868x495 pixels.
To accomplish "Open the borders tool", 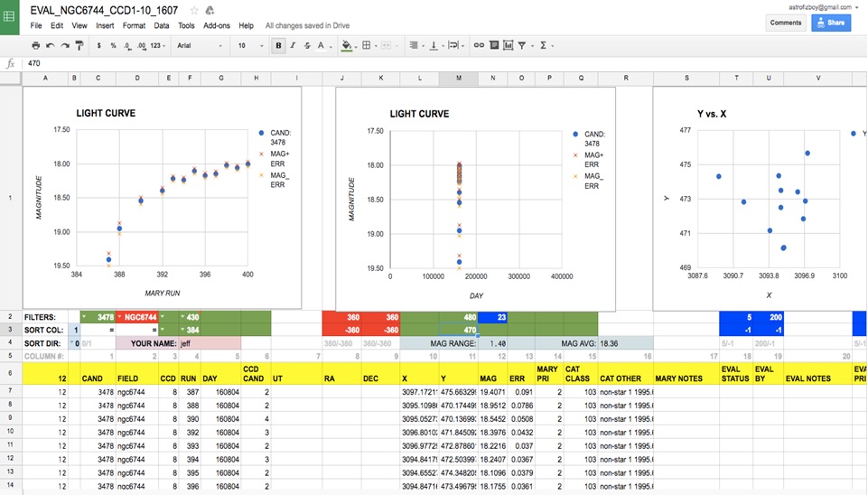I will 366,45.
